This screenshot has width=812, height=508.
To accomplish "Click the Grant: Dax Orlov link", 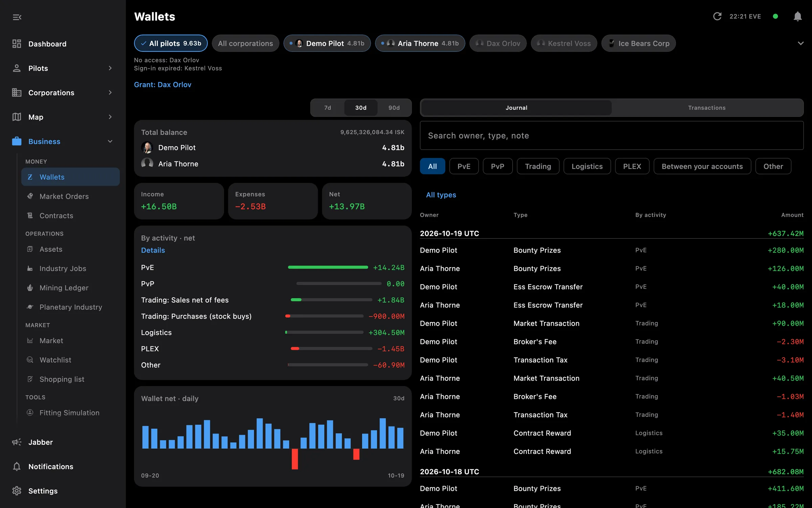I will [x=162, y=85].
